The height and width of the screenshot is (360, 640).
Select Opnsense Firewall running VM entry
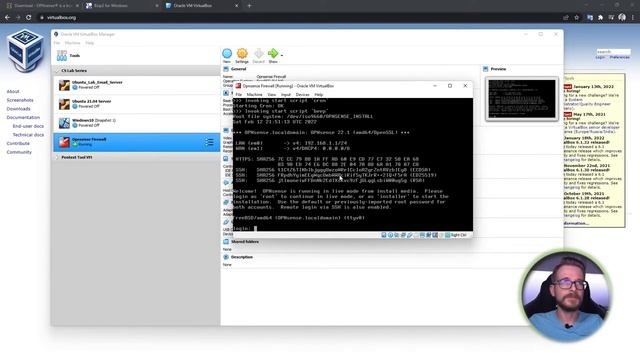click(x=137, y=142)
